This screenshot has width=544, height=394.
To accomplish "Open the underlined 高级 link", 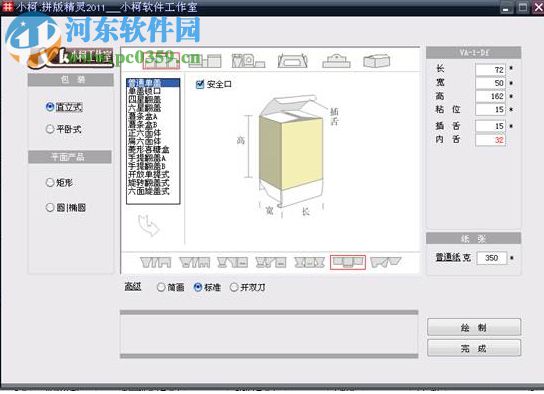I will coord(133,287).
